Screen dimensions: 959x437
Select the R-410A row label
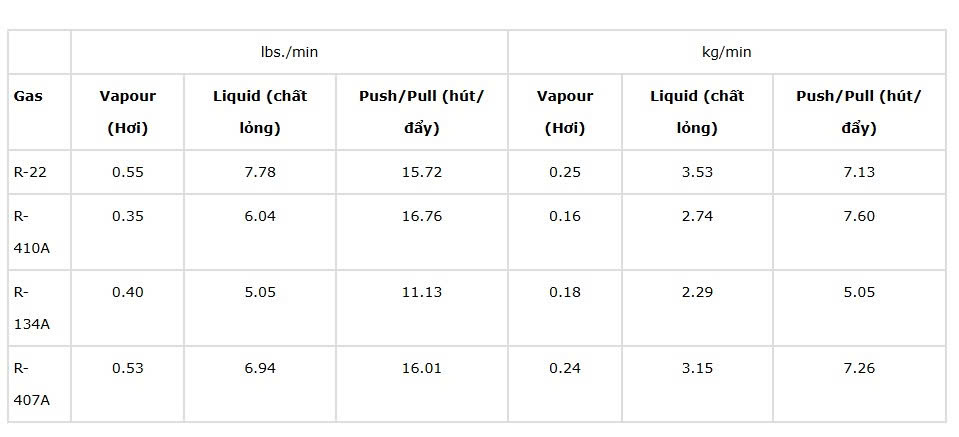coord(30,231)
